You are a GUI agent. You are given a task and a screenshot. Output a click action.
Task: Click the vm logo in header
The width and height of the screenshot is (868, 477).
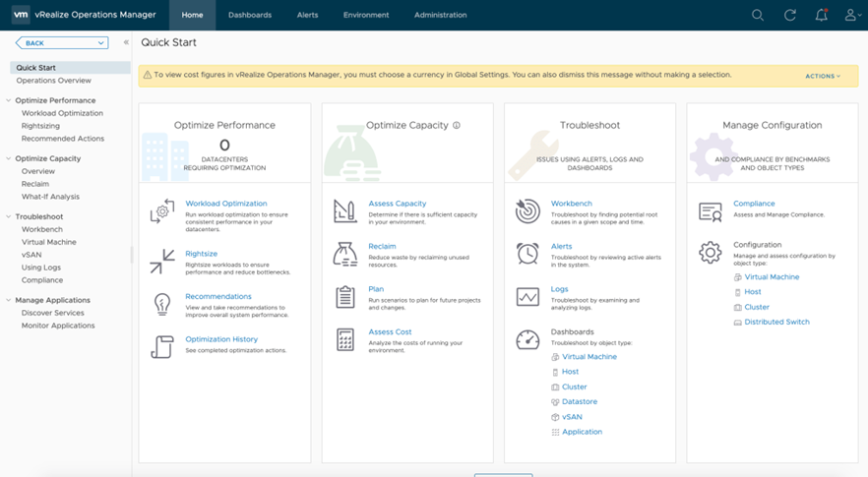[x=21, y=15]
